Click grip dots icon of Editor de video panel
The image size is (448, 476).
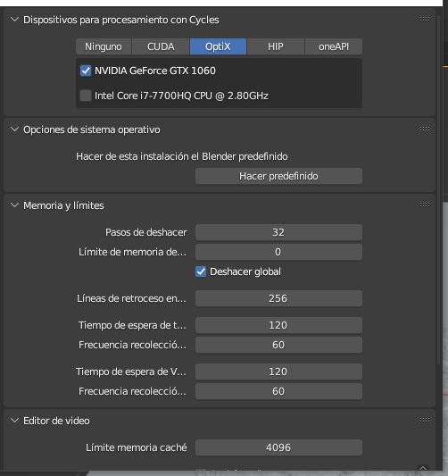pos(425,420)
